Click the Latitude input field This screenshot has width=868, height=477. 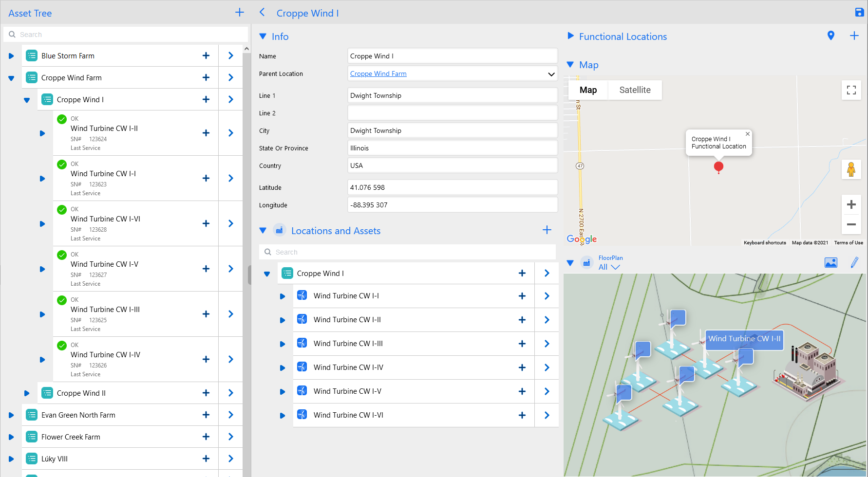click(453, 187)
